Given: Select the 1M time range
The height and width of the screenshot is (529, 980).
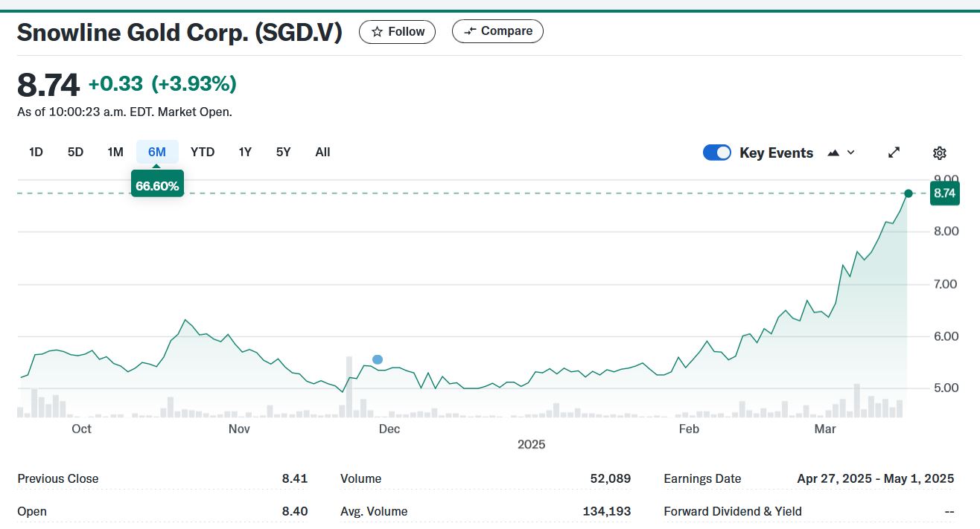Looking at the screenshot, I should [115, 152].
